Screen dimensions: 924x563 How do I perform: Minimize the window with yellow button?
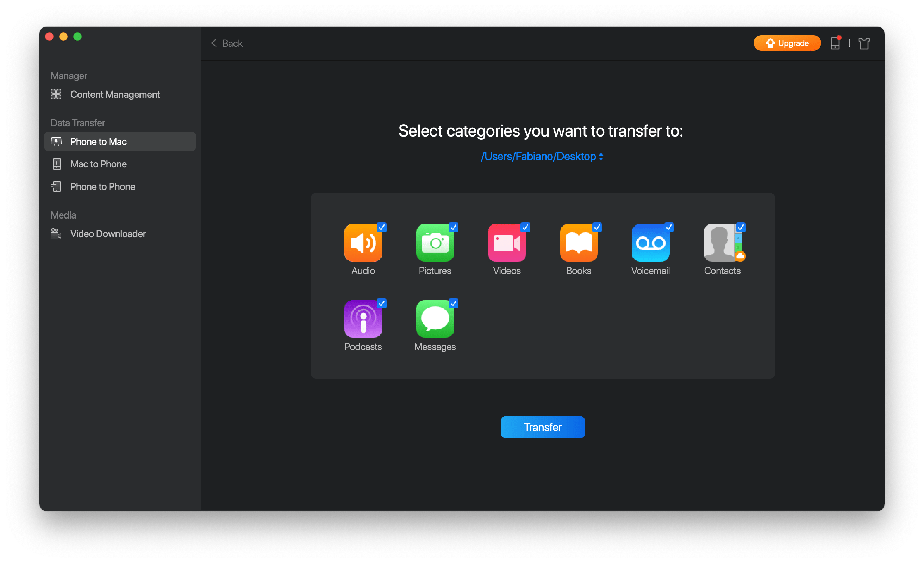(x=63, y=36)
